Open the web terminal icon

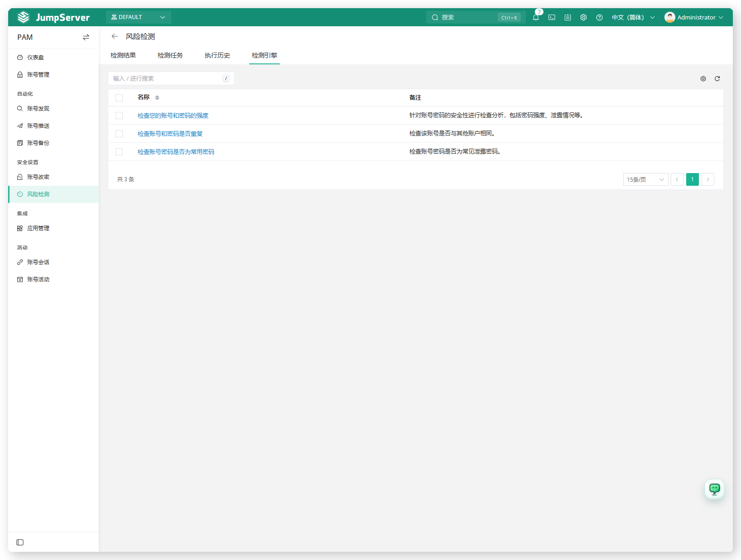coord(552,17)
